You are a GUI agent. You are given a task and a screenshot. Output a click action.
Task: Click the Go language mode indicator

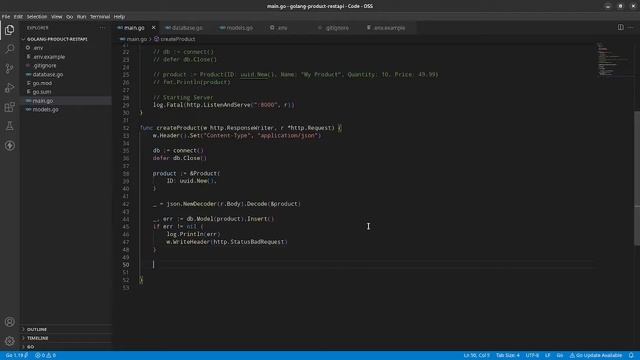[560, 356]
